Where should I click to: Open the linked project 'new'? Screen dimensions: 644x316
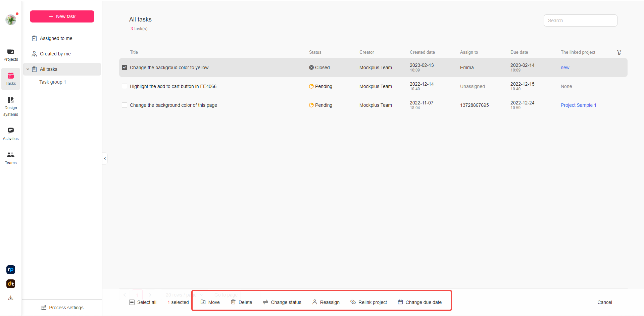pos(565,67)
